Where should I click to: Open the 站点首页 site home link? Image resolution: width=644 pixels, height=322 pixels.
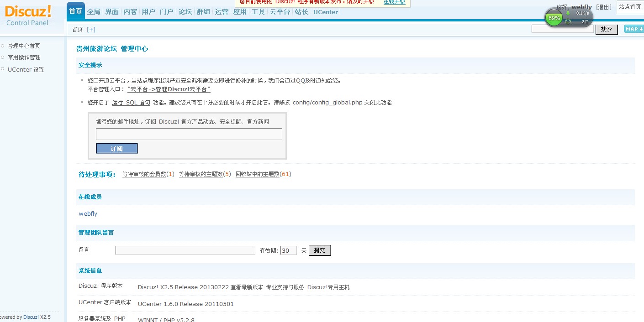coord(630,7)
